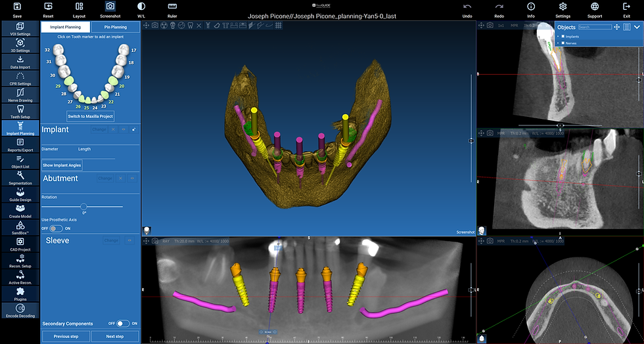The height and width of the screenshot is (344, 644).
Task: Expand the Nerves tree node
Action: (x=558, y=43)
